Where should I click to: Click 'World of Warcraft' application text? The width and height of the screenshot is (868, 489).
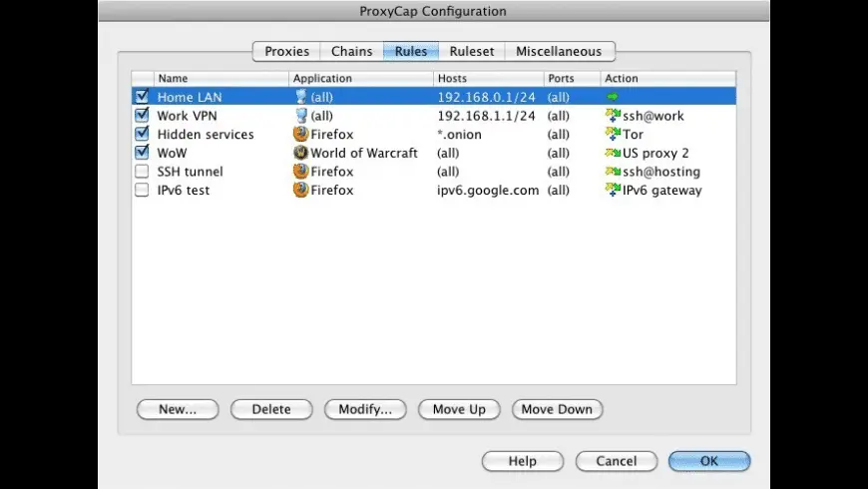pyautogui.click(x=364, y=153)
